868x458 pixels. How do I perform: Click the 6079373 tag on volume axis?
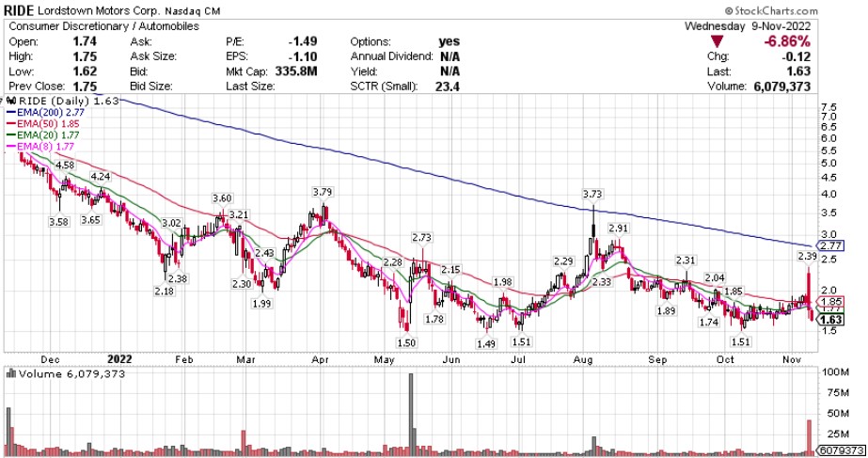pyautogui.click(x=841, y=450)
